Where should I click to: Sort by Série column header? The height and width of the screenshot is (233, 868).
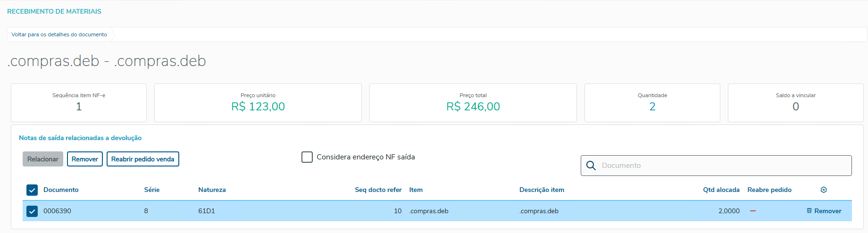pyautogui.click(x=152, y=190)
